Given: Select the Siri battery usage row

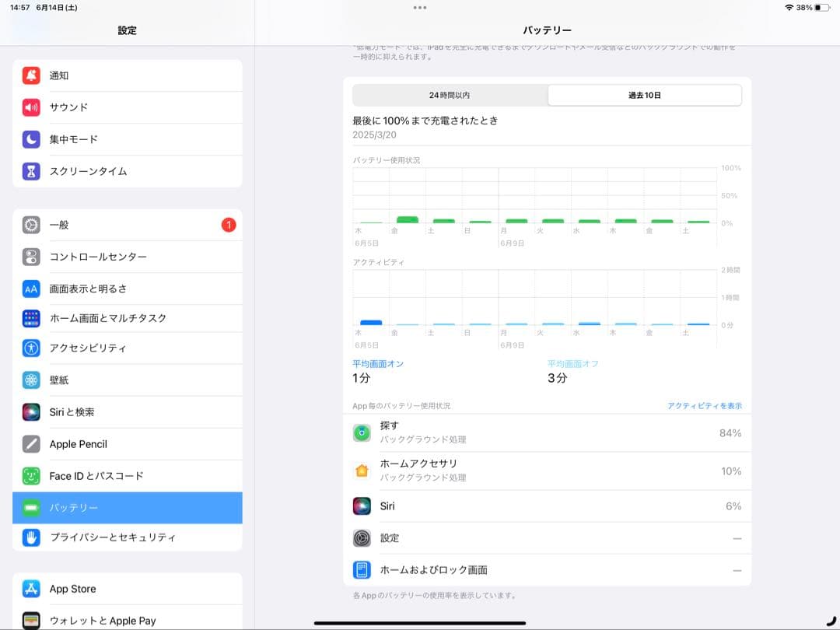Looking at the screenshot, I should [547, 506].
